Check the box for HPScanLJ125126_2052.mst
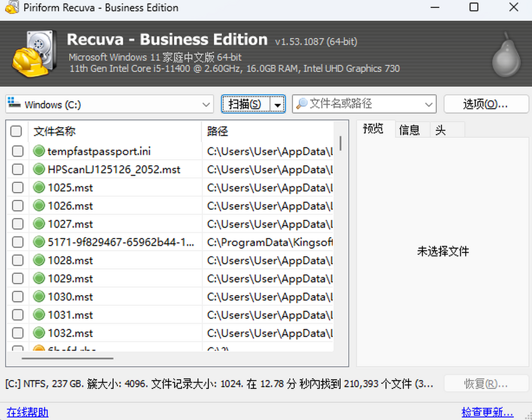532x420 pixels. 17,170
